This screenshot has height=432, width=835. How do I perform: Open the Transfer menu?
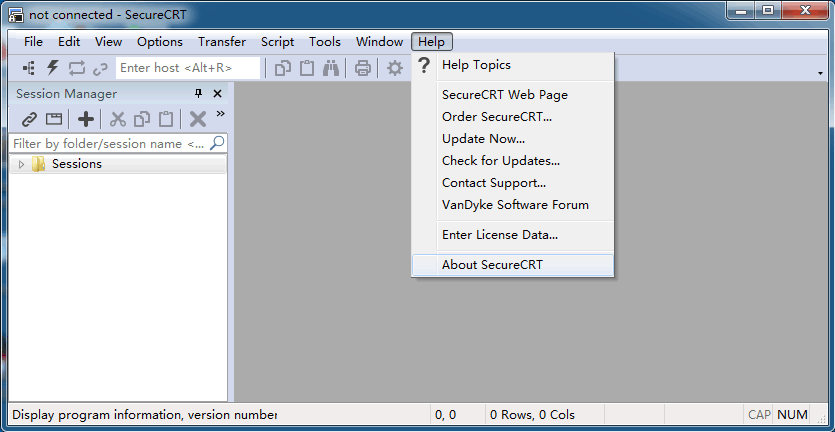click(x=222, y=42)
